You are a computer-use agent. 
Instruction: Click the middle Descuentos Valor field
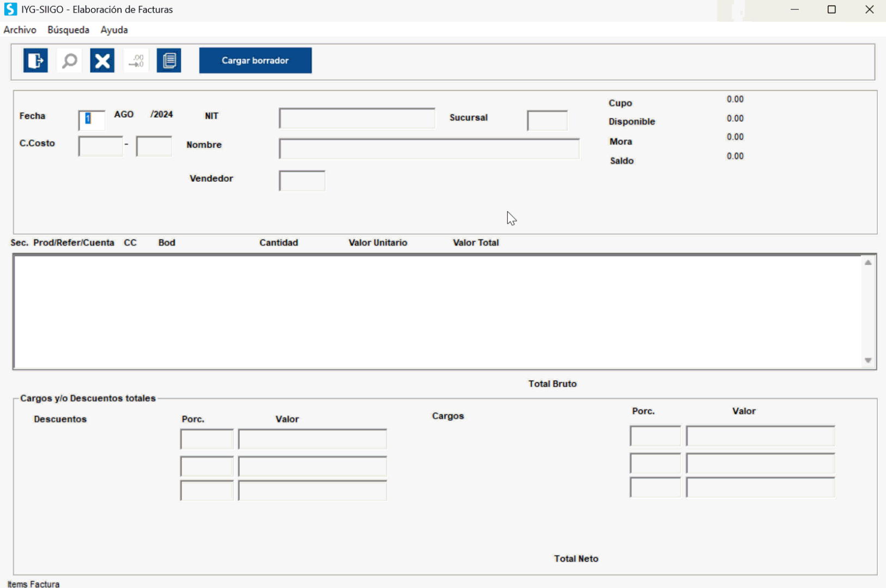(313, 467)
